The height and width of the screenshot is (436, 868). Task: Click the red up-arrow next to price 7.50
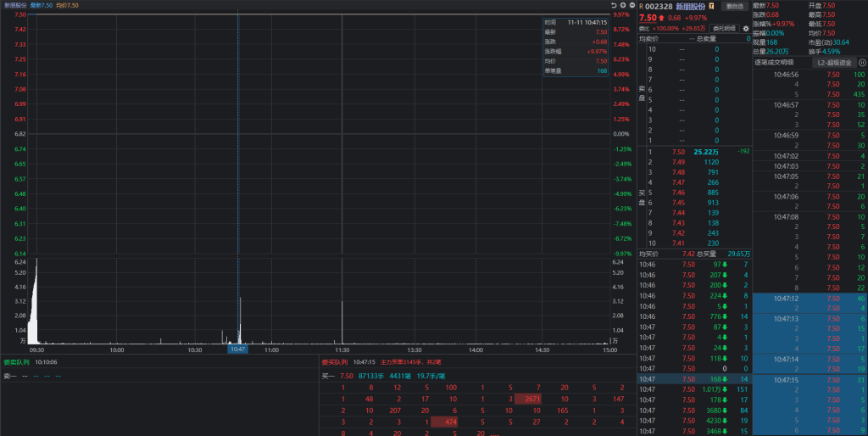pyautogui.click(x=662, y=17)
